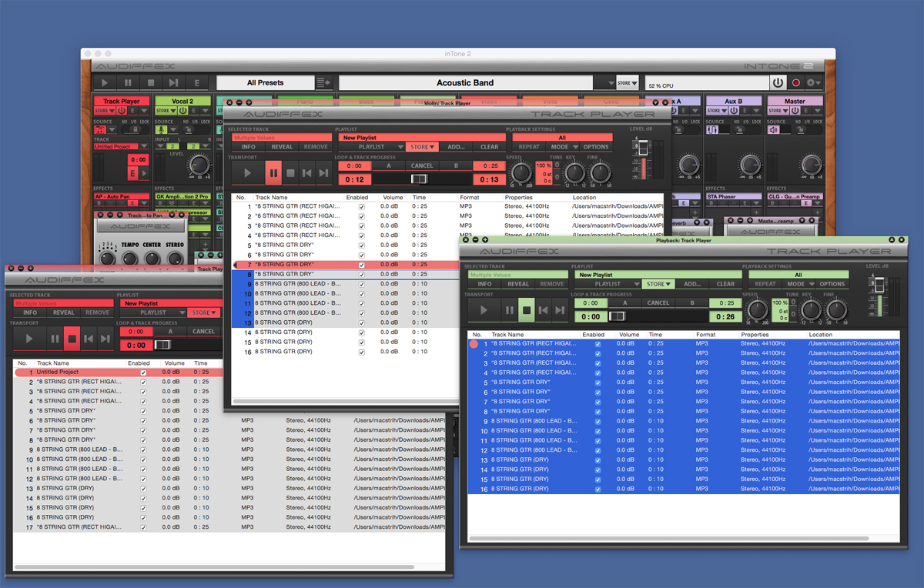The image size is (924, 588).
Task: Toggle the lock on Track Player source section
Action: 135,129
